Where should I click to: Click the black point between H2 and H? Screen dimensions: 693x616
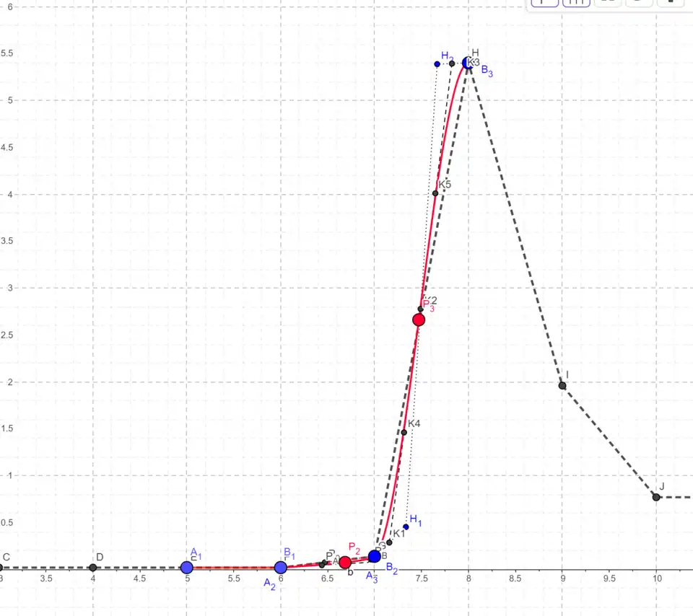452,63
